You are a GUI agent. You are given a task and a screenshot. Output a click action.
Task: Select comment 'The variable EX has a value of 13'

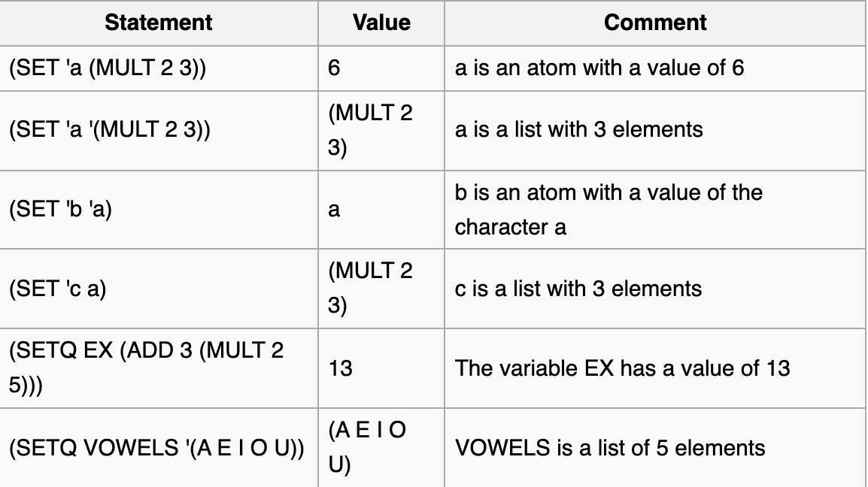coord(622,369)
